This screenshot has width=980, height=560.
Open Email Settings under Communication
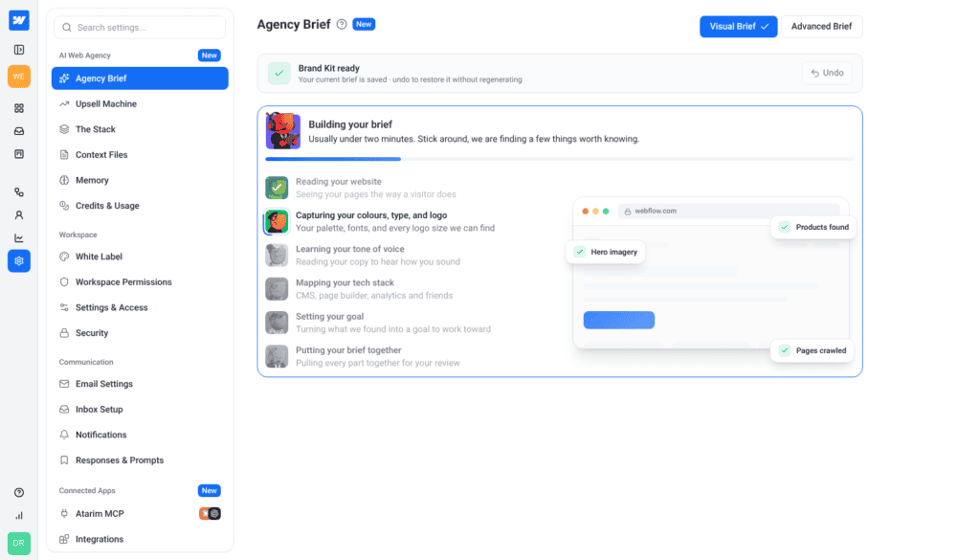point(140,384)
